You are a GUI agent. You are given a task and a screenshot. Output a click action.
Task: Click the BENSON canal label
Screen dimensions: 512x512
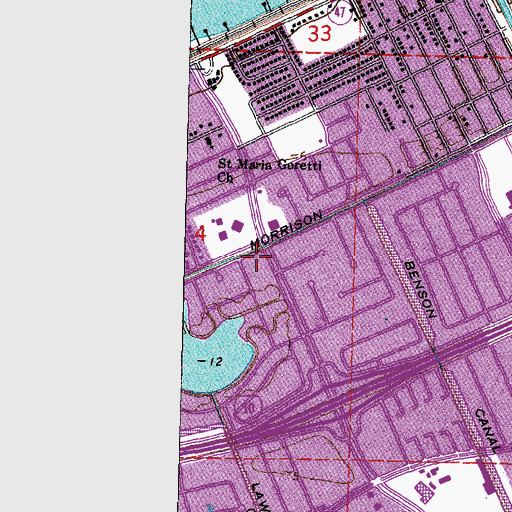click(420, 290)
